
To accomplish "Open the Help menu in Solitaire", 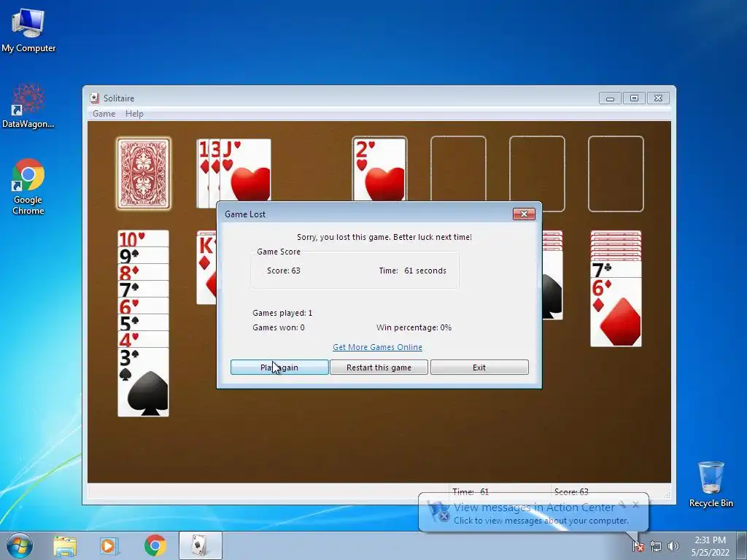I will 134,114.
